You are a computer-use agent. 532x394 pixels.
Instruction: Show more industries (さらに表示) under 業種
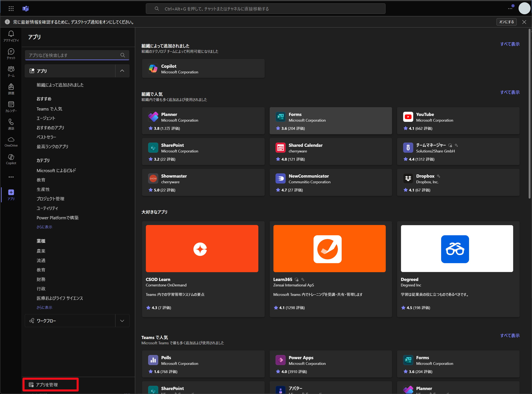point(44,307)
